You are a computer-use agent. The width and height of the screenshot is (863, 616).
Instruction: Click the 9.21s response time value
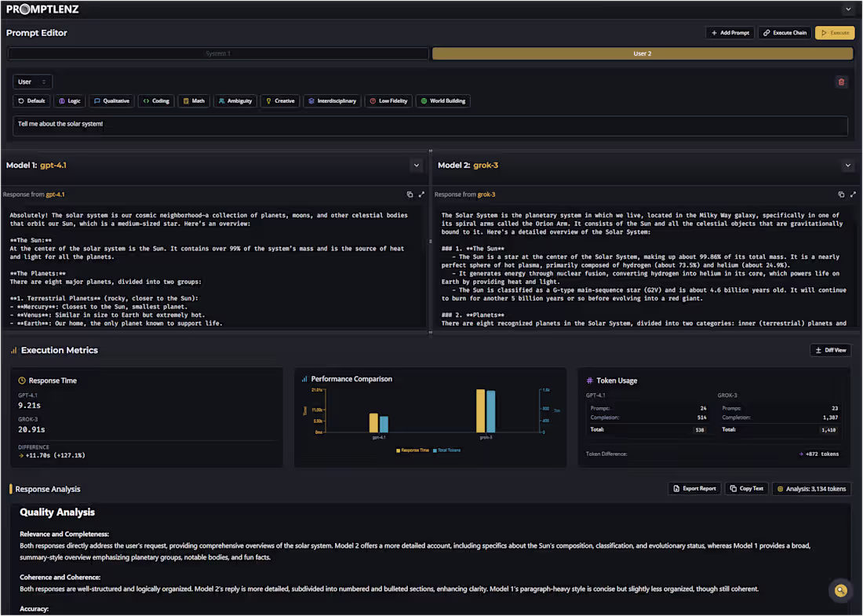29,406
